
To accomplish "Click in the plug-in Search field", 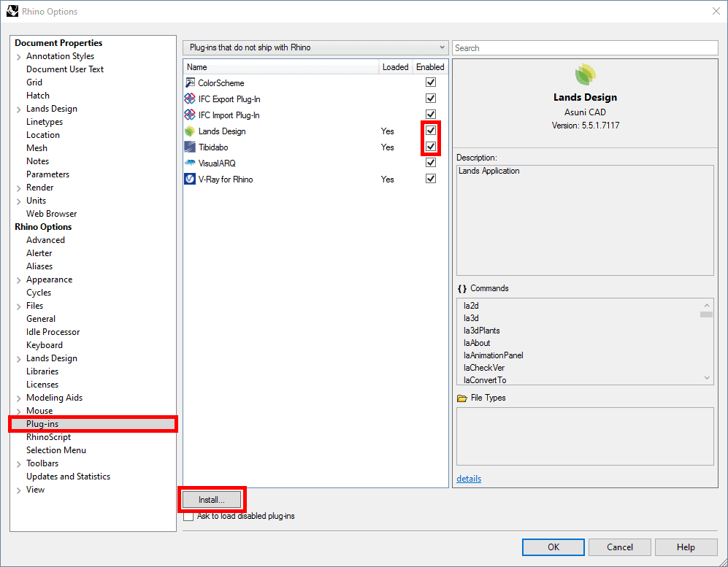I will tap(585, 47).
